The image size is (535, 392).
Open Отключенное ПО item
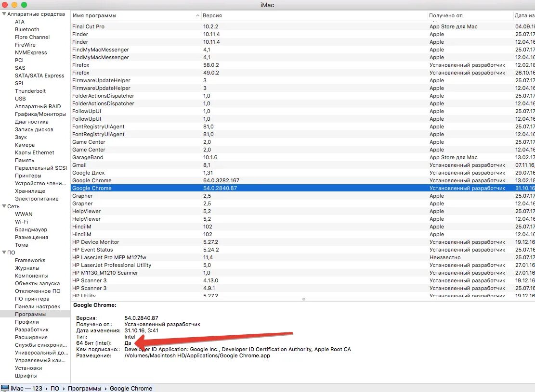click(x=38, y=291)
